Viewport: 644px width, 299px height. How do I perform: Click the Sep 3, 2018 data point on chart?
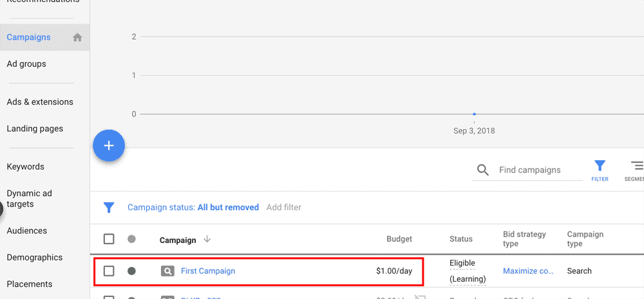[475, 114]
